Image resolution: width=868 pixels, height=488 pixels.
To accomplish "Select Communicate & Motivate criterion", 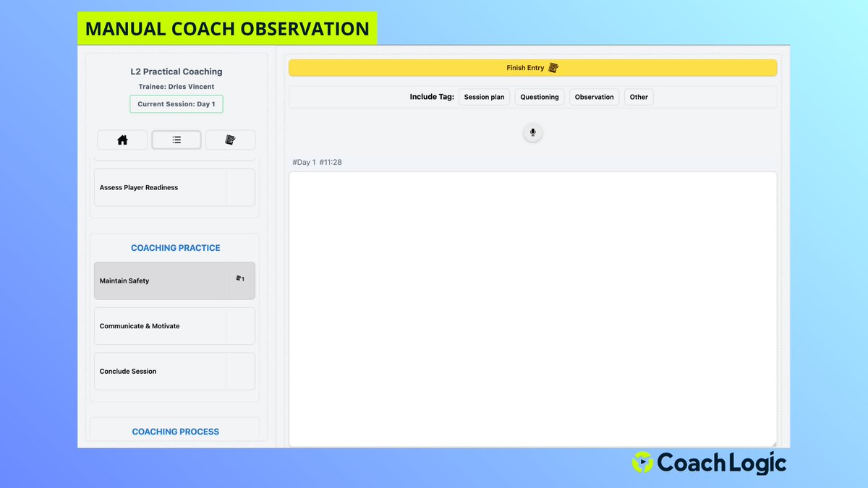I will (x=174, y=326).
